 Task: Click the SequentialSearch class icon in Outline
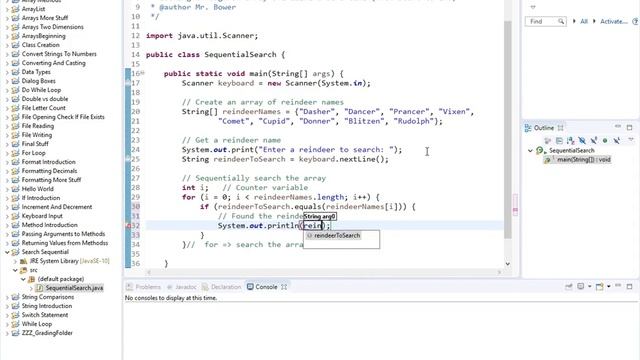tap(541, 151)
